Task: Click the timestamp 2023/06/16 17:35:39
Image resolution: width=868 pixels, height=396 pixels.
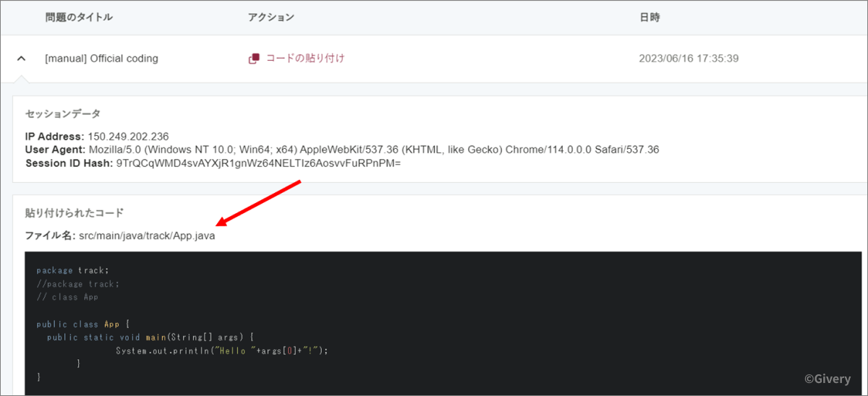Action: click(x=688, y=59)
